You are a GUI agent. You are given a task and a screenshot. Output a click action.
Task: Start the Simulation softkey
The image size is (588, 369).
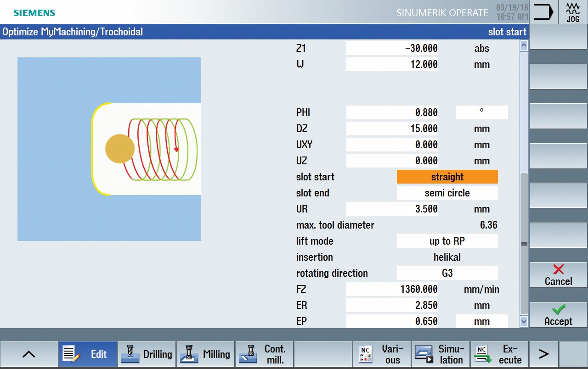(x=441, y=354)
